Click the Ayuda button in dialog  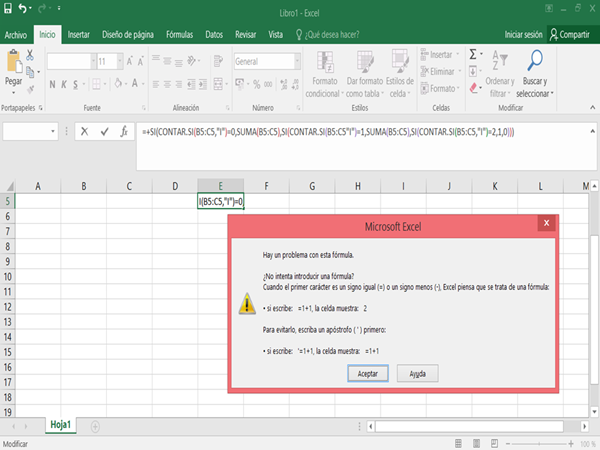point(418,373)
